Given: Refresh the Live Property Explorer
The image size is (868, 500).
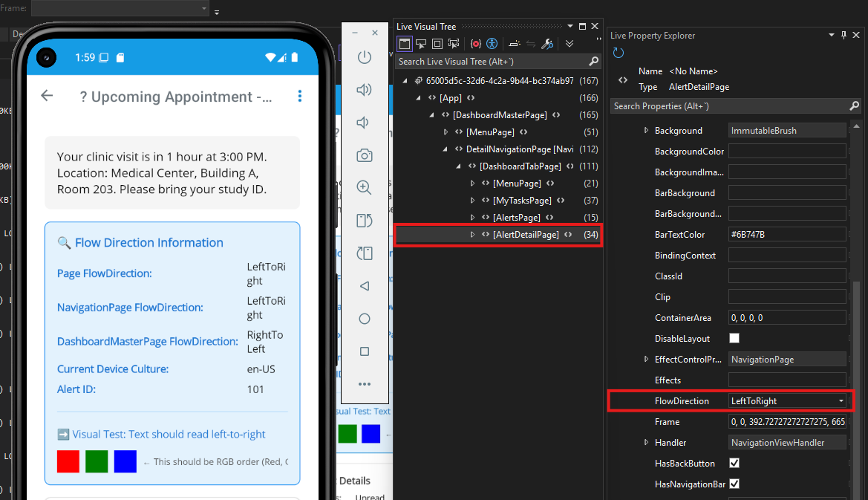Looking at the screenshot, I should click(619, 53).
